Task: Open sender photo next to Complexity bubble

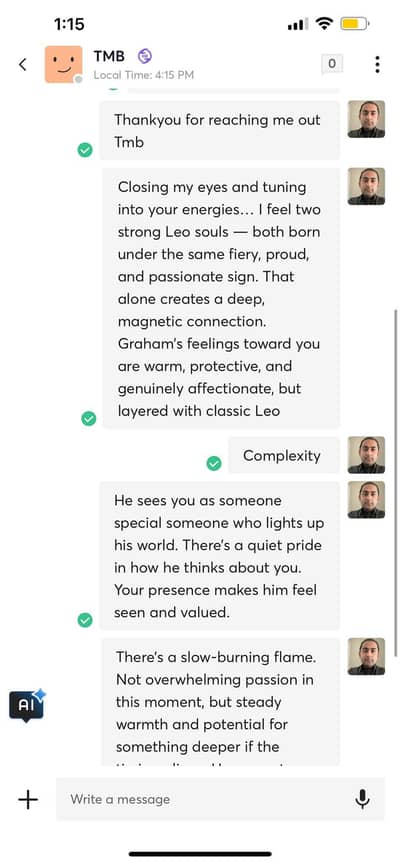Action: tap(366, 455)
